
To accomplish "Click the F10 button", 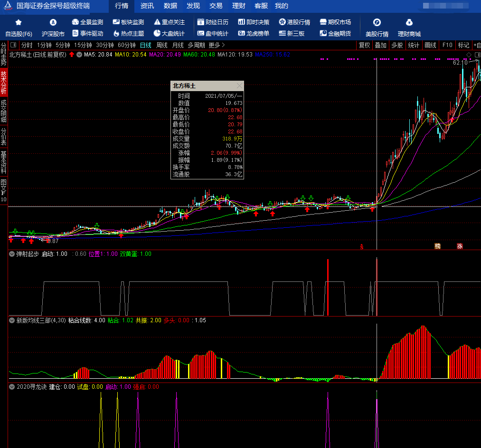I will click(x=447, y=45).
